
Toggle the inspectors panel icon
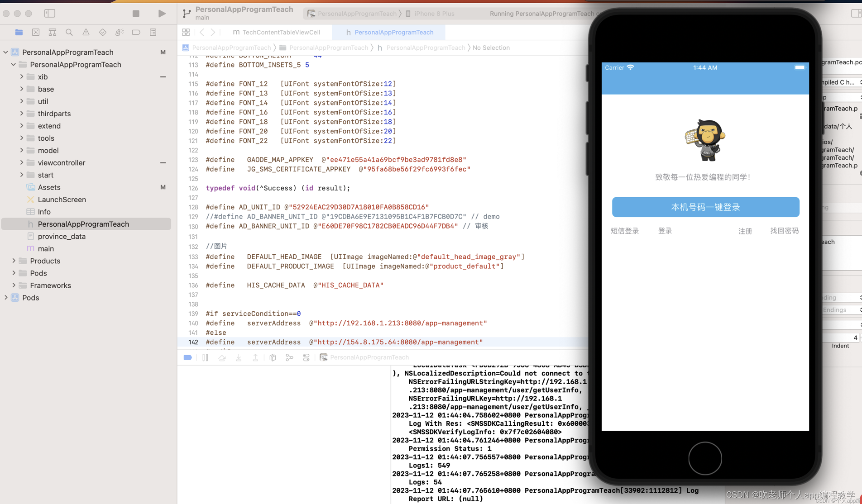click(x=856, y=14)
